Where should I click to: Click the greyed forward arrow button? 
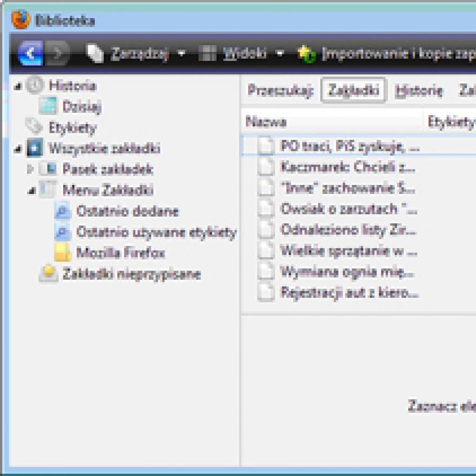click(x=57, y=53)
